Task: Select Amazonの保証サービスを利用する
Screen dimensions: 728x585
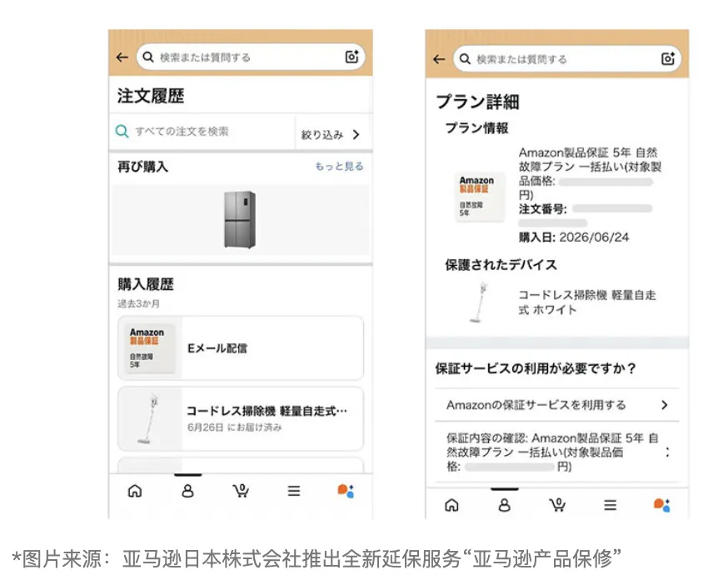Action: point(557,405)
